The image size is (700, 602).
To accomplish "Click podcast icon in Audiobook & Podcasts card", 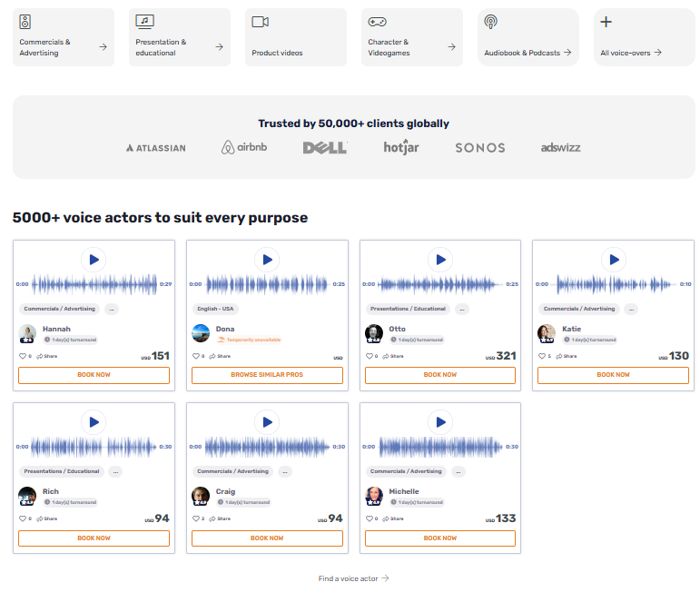I will (x=490, y=22).
